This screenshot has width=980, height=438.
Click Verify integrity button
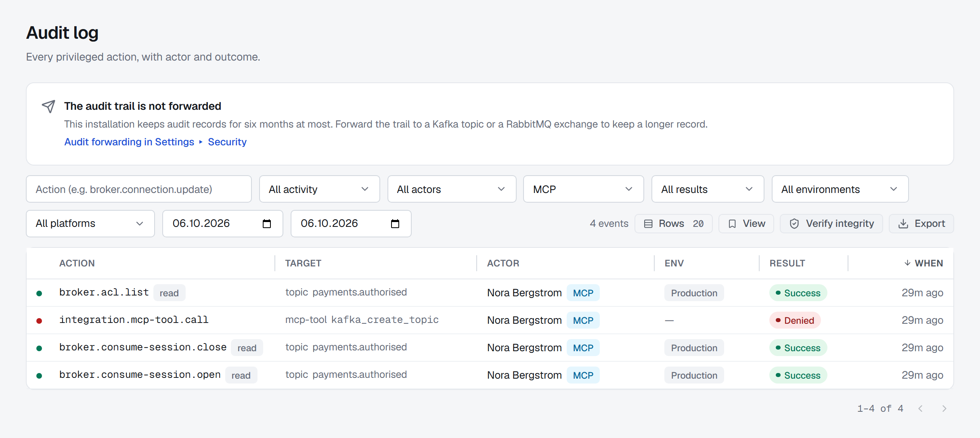pyautogui.click(x=831, y=224)
